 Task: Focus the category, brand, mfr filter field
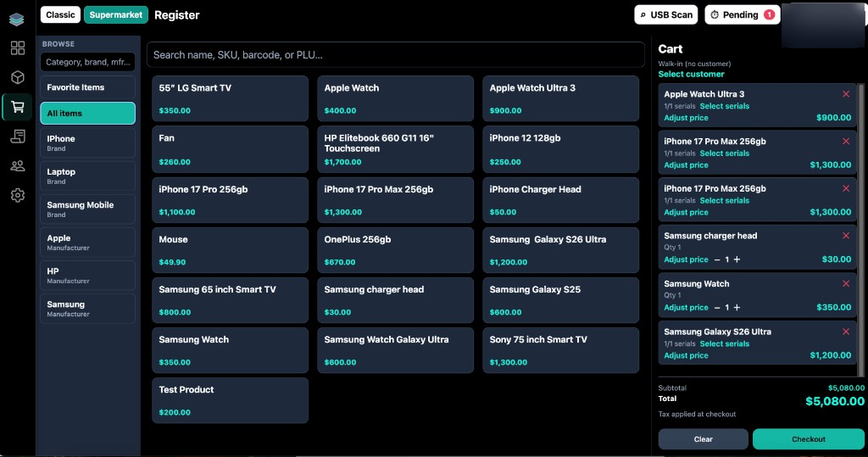[x=87, y=62]
